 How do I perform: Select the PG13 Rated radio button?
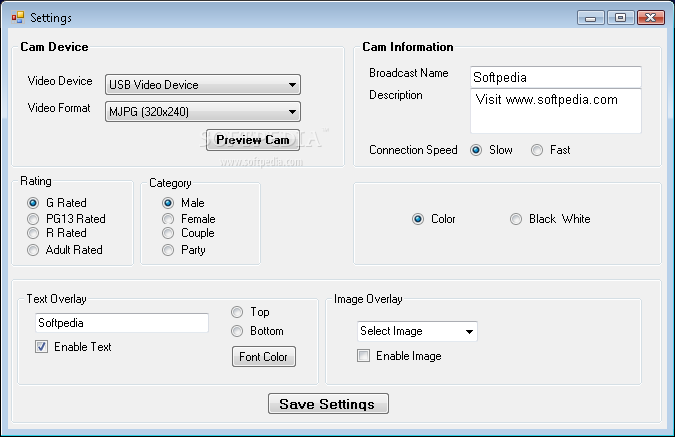point(33,219)
